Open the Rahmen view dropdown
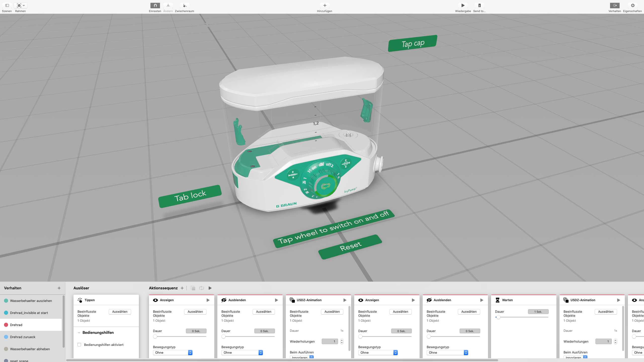 (x=20, y=6)
